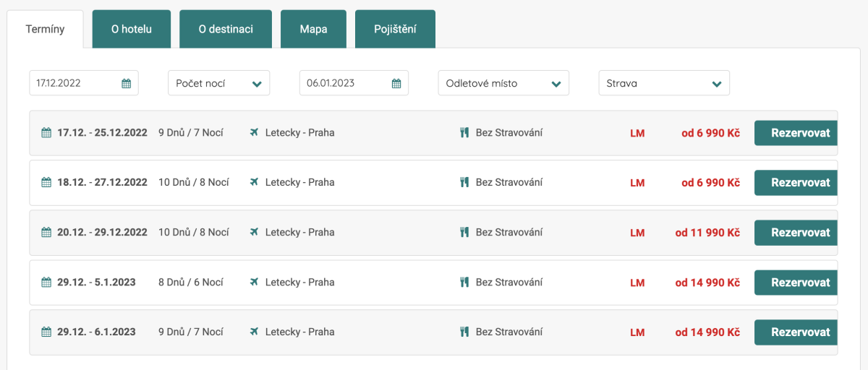The image size is (868, 370).
Task: Select the od 14 990 Kč price for 29.12. - 5.1.2023
Action: tap(707, 283)
